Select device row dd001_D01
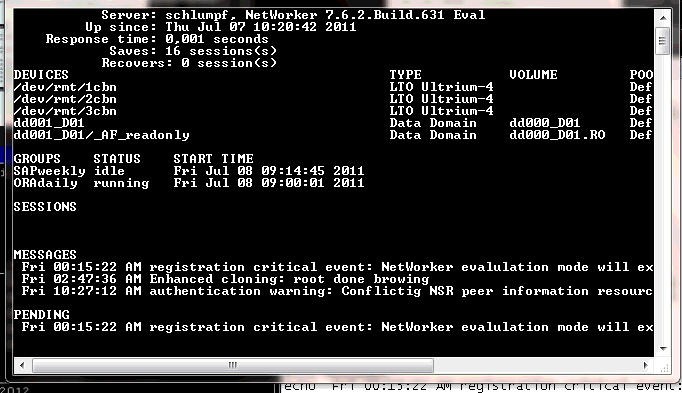The height and width of the screenshot is (393, 682). click(x=49, y=123)
